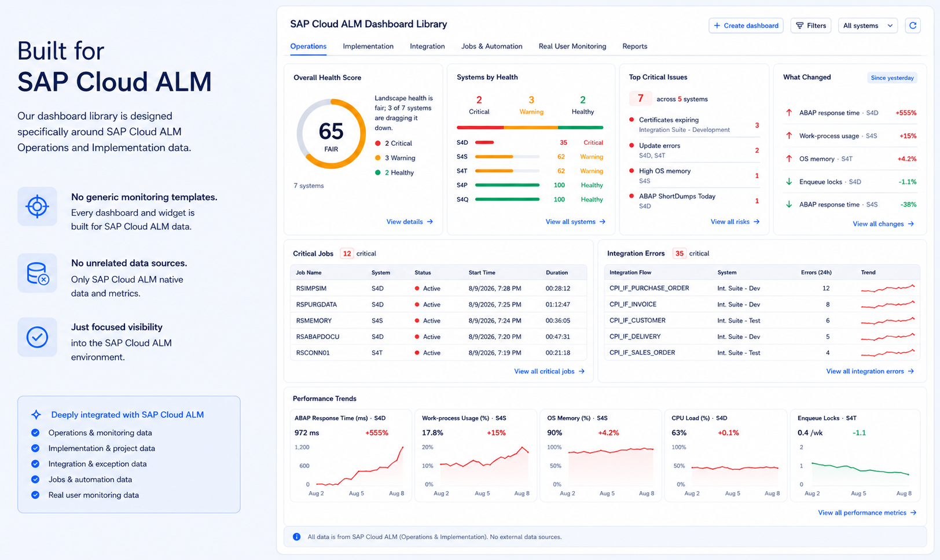Click the green down arrow for Enqueue locks
Screen dimensions: 940x560
click(788, 182)
